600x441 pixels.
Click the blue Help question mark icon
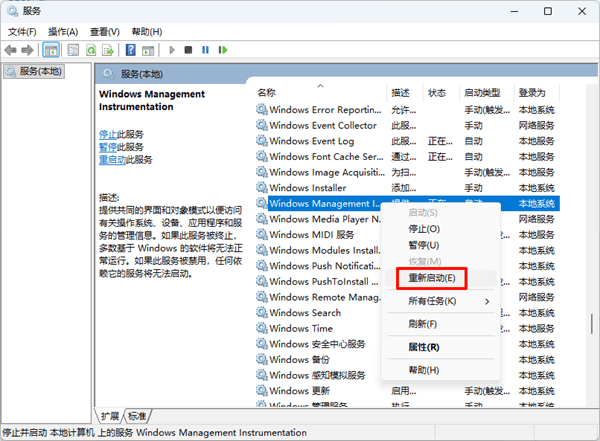(x=131, y=50)
